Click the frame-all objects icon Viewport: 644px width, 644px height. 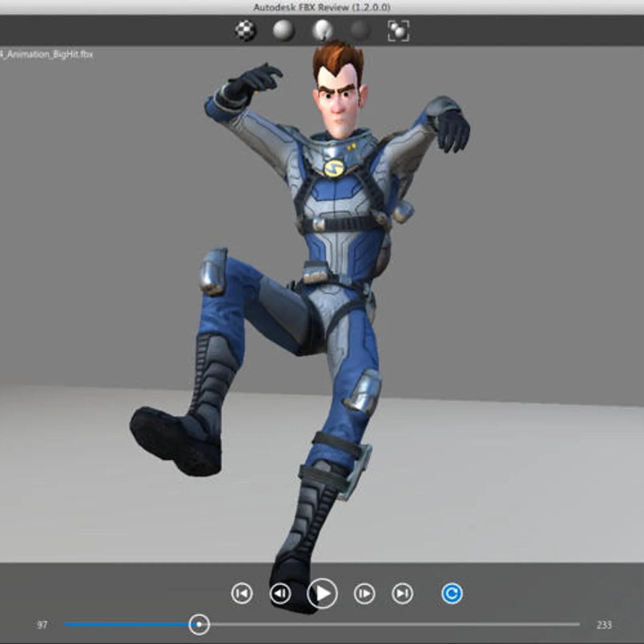[x=398, y=31]
